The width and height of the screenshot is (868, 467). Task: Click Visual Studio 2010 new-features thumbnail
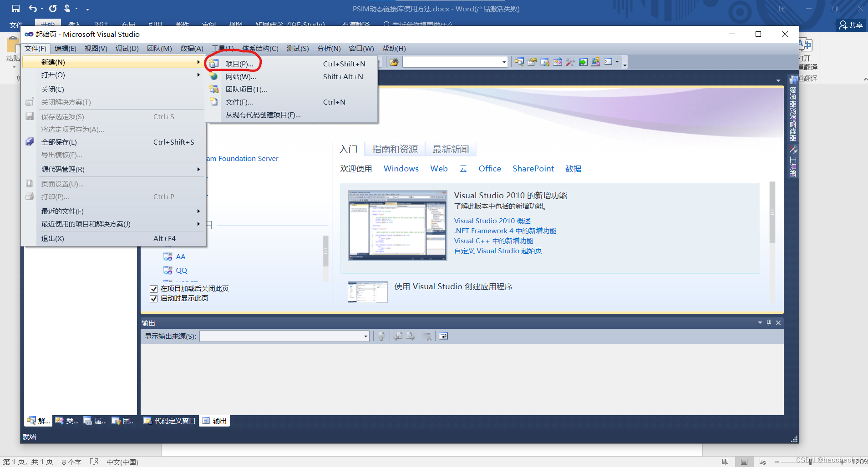[397, 225]
